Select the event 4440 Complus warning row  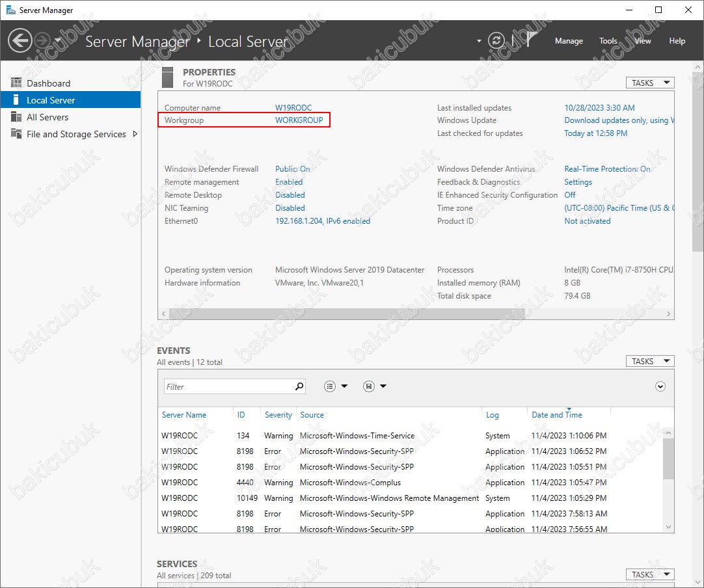click(x=411, y=483)
